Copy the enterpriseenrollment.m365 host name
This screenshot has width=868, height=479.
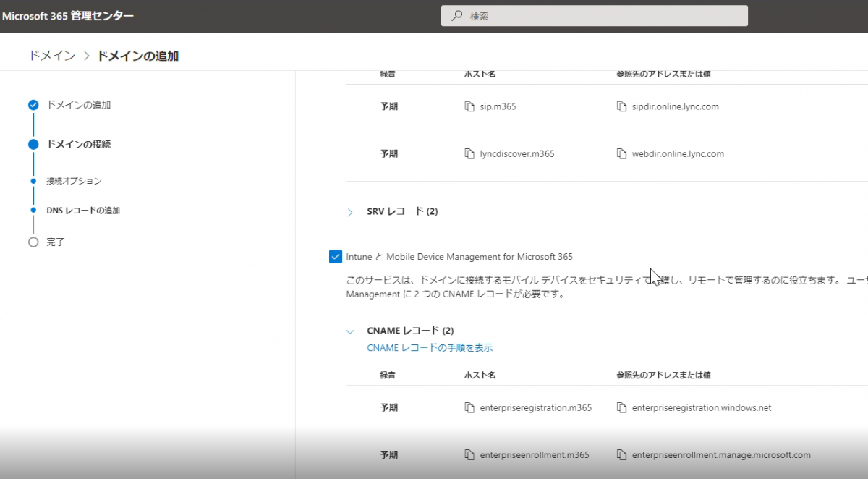point(469,455)
